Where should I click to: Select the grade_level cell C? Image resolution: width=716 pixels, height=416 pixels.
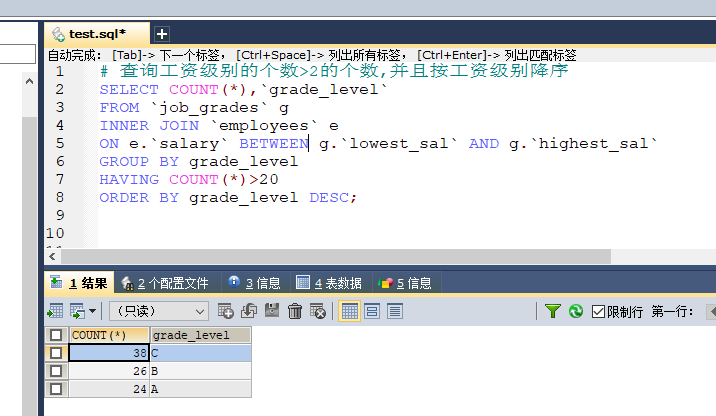coord(200,353)
